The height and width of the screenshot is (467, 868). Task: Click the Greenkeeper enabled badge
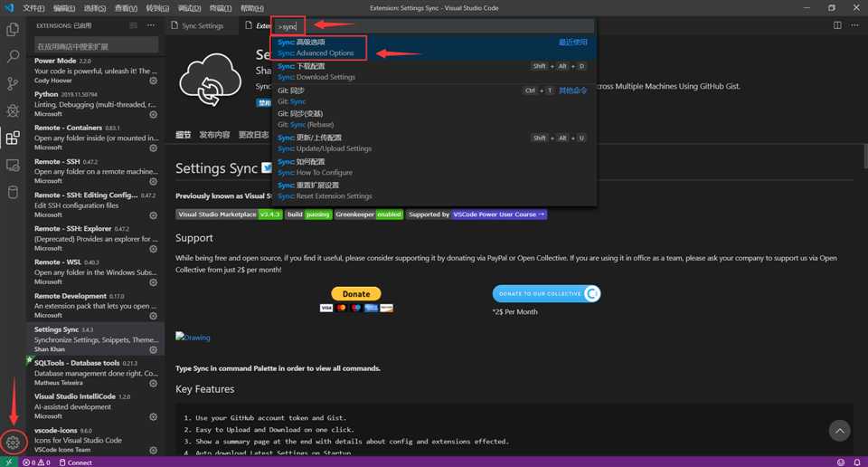369,214
